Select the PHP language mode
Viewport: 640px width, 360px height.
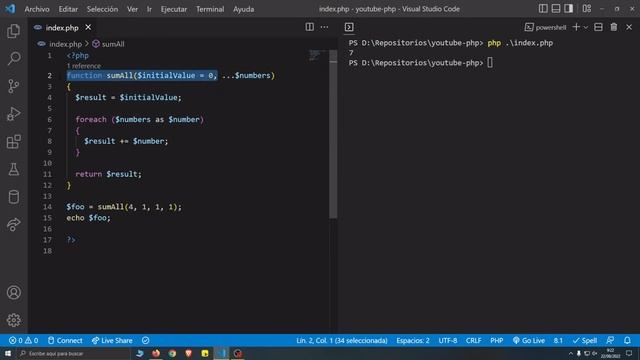click(497, 340)
